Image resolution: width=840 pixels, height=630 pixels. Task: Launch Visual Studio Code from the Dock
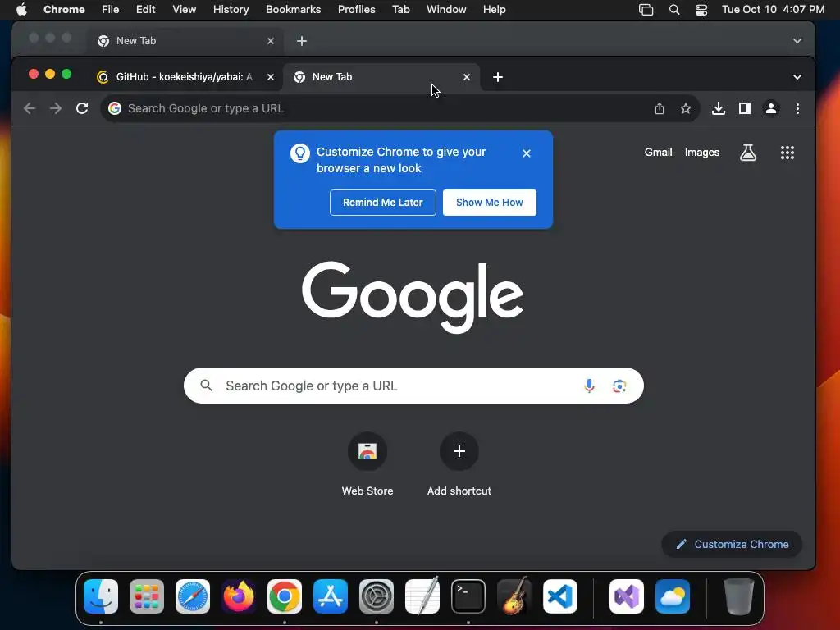[x=560, y=596]
